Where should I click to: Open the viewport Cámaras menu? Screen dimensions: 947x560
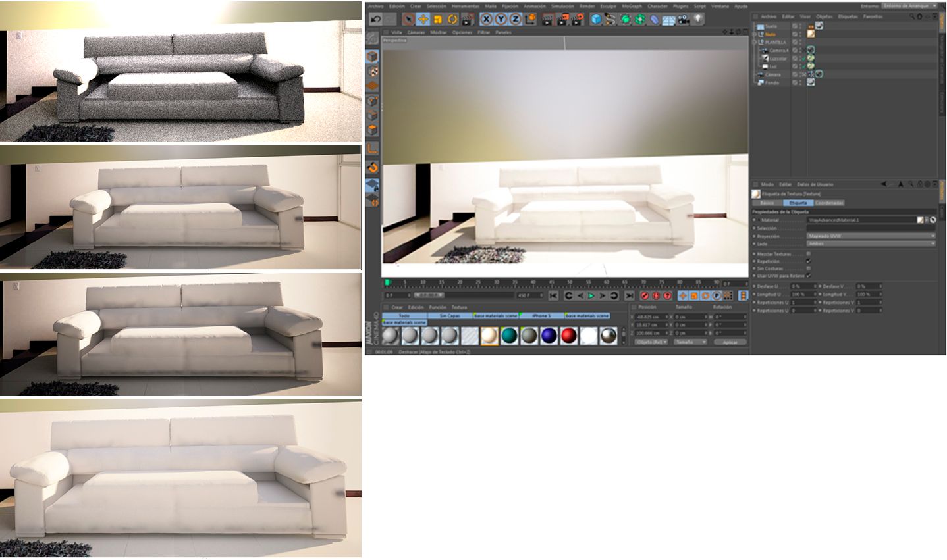pyautogui.click(x=416, y=32)
